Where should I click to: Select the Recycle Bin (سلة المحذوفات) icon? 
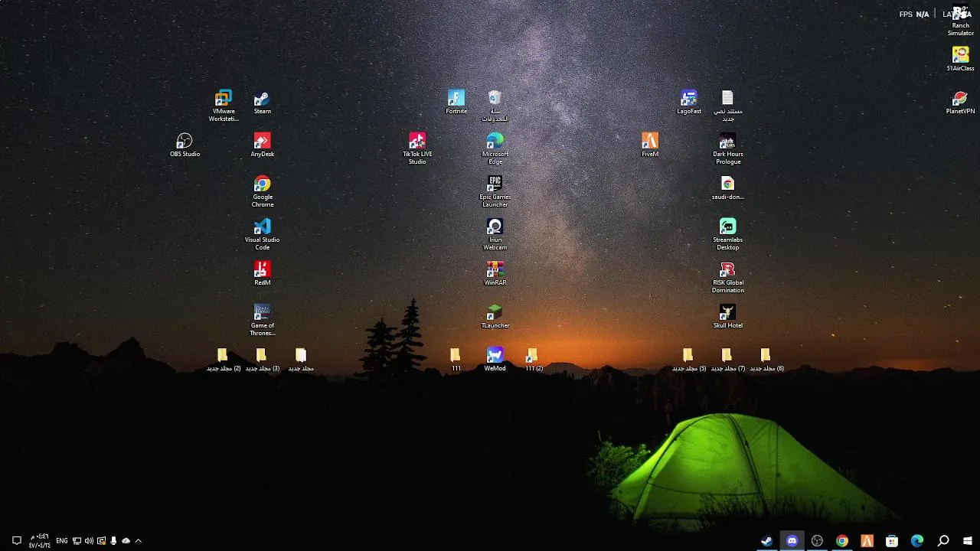(x=495, y=106)
